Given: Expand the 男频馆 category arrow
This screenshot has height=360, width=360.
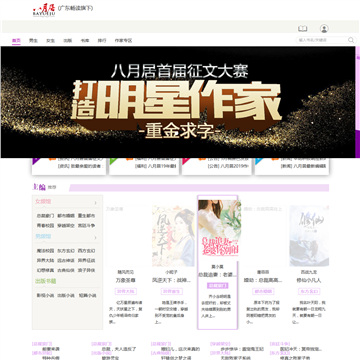Looking at the screenshot, I should (96, 238).
